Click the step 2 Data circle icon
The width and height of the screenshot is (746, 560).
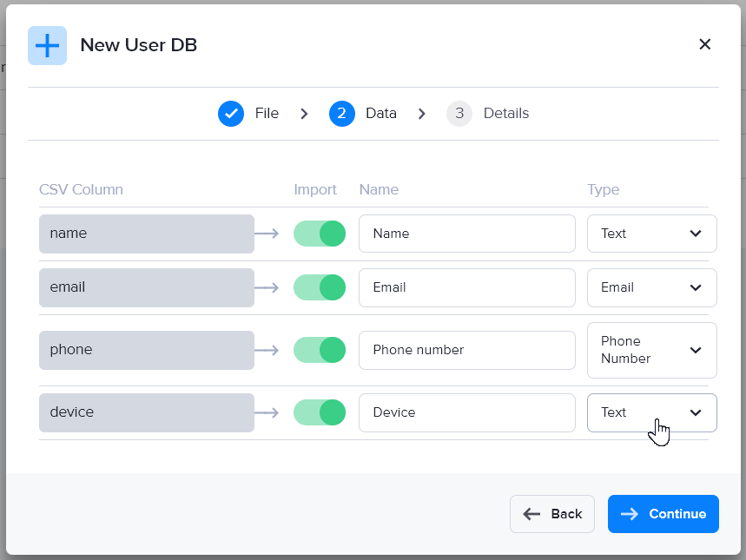[341, 114]
